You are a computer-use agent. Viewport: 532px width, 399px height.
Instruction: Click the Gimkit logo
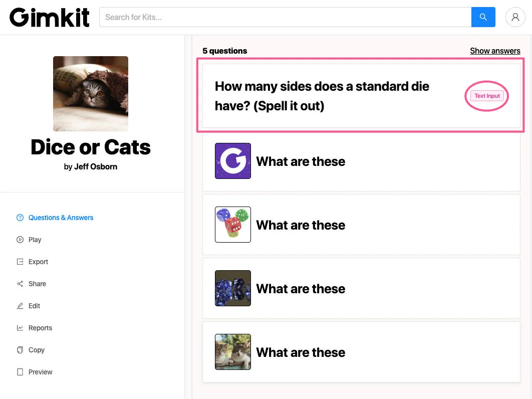coord(49,17)
